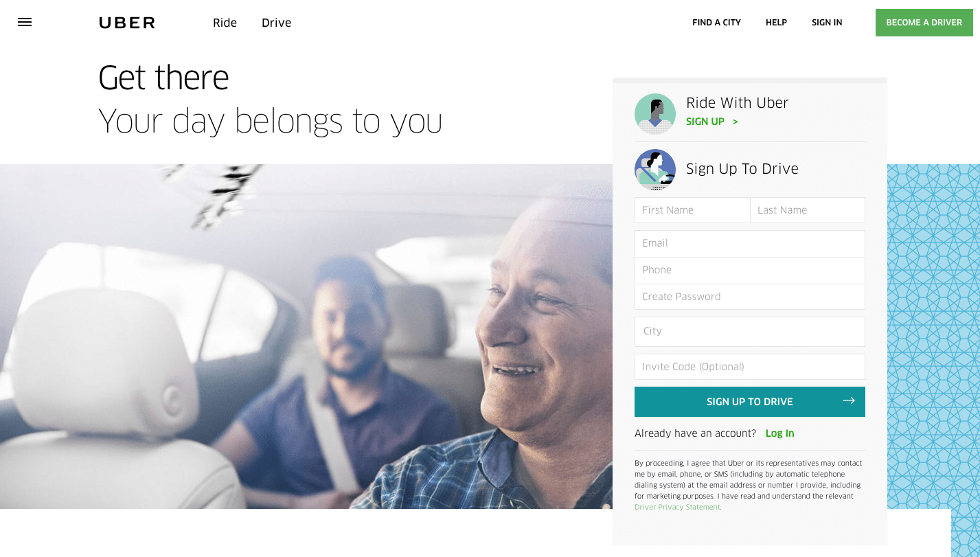
Task: Click the UBER logo
Action: 127,23
